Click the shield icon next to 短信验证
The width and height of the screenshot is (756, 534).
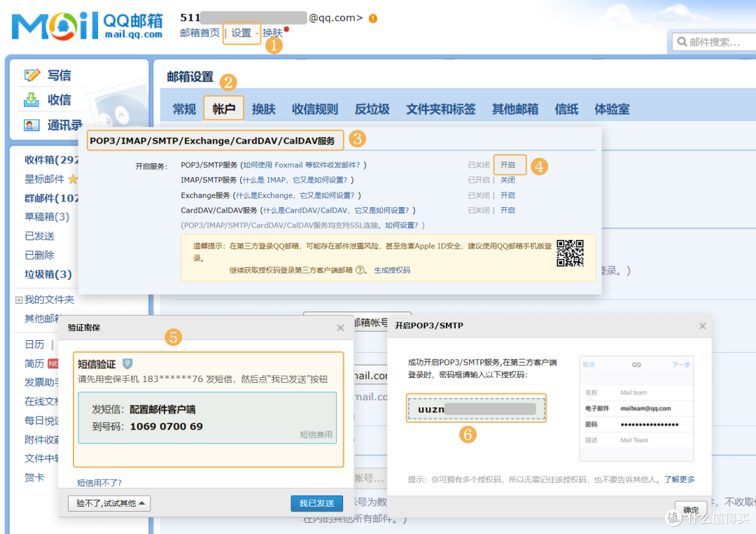click(x=127, y=363)
